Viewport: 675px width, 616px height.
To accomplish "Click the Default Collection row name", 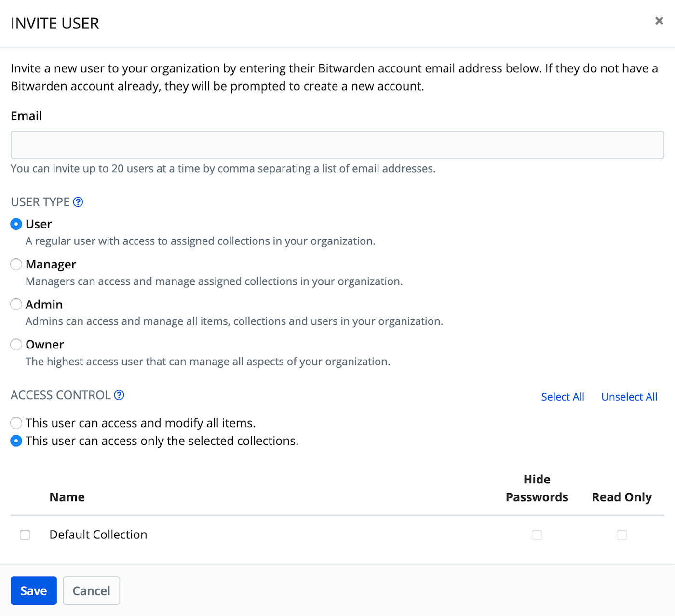I will (x=98, y=535).
